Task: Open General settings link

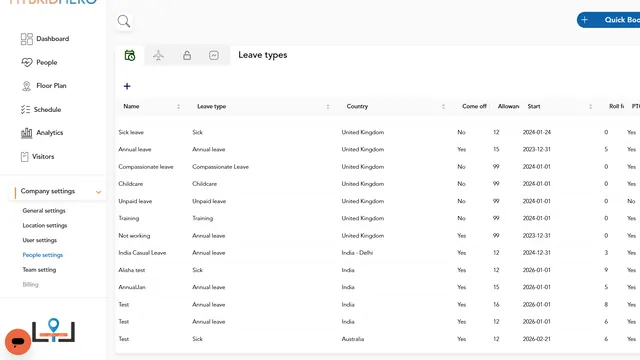Action: coord(44,211)
